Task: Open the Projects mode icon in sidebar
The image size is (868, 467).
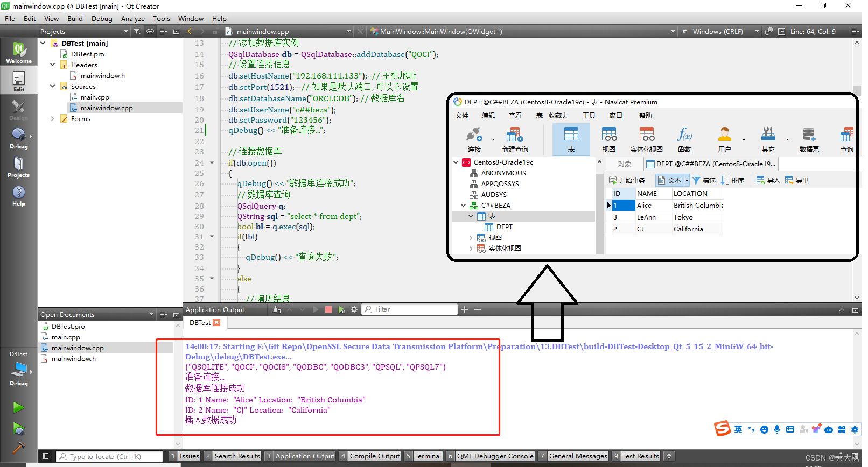Action: click(19, 167)
